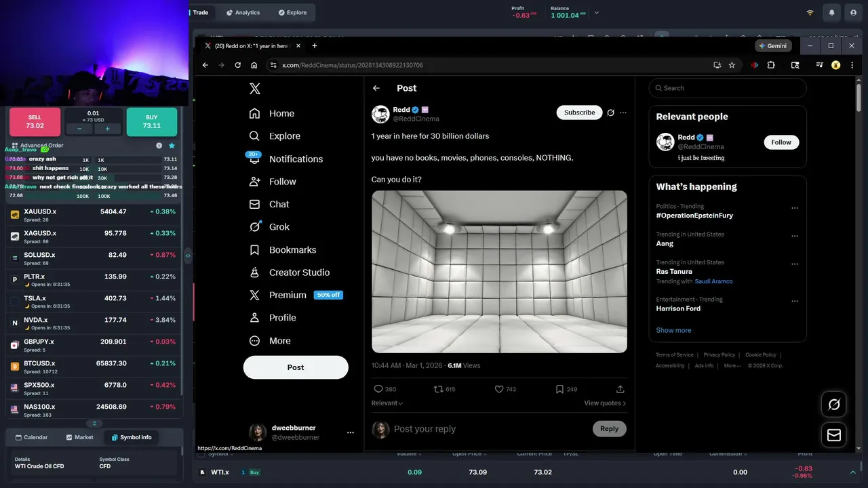The height and width of the screenshot is (488, 868).
Task: Select BTCUSD.x in the watchlist
Action: 94,367
